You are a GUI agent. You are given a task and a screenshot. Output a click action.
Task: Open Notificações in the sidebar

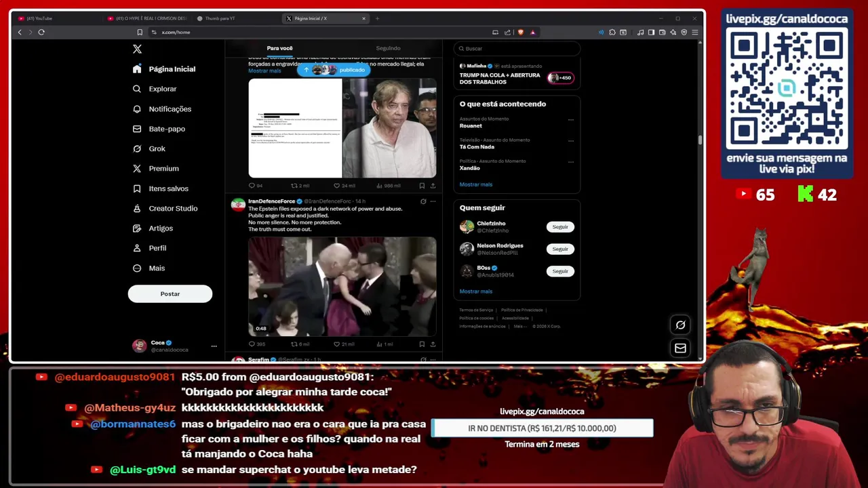click(162, 109)
